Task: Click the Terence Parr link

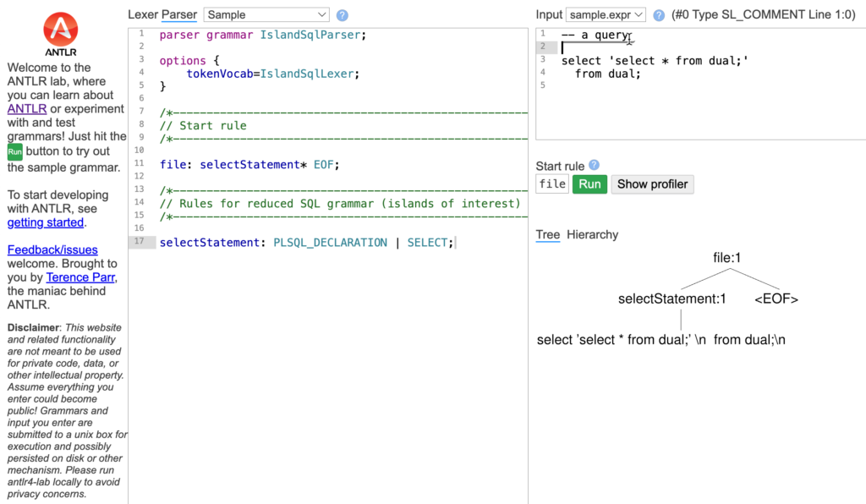Action: coord(79,277)
